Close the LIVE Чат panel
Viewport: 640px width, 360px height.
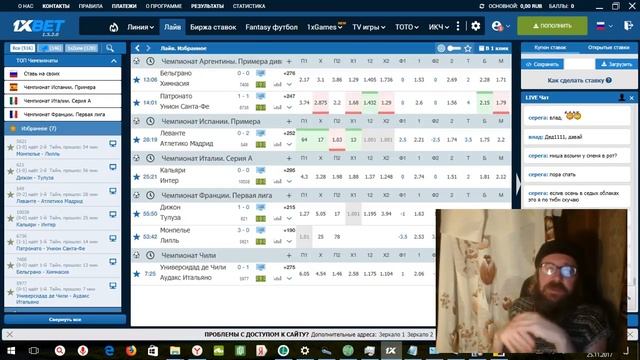[x=631, y=98]
